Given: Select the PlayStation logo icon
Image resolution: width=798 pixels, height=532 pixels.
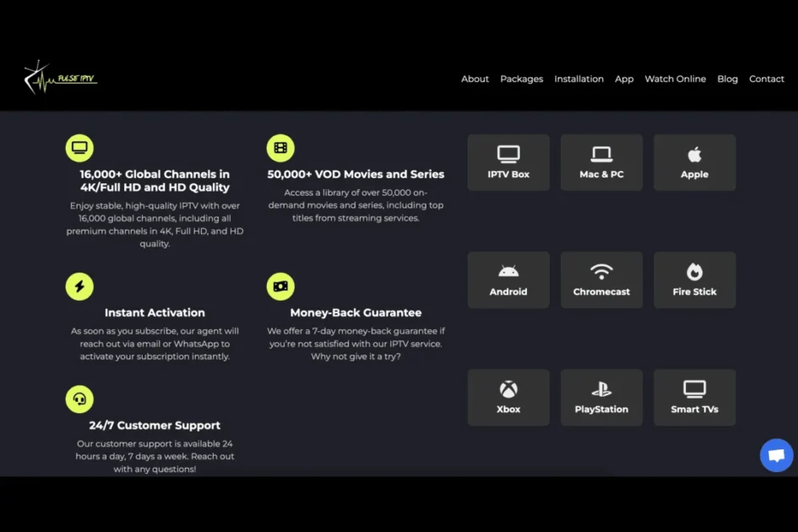Looking at the screenshot, I should 601,389.
